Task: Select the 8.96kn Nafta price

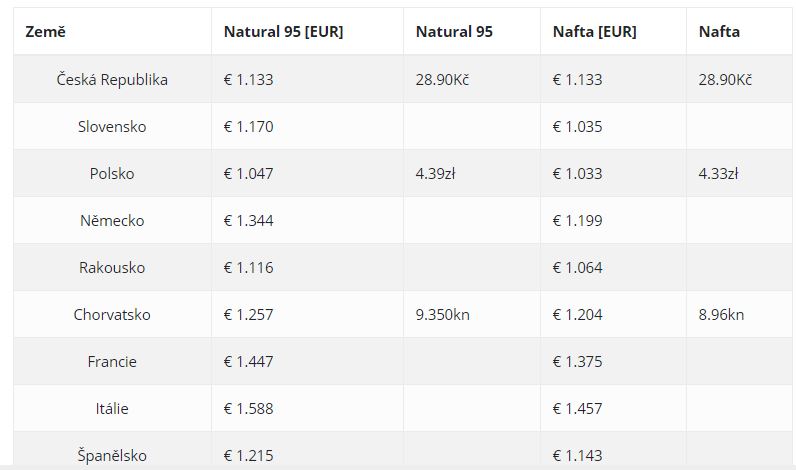Action: 721,315
